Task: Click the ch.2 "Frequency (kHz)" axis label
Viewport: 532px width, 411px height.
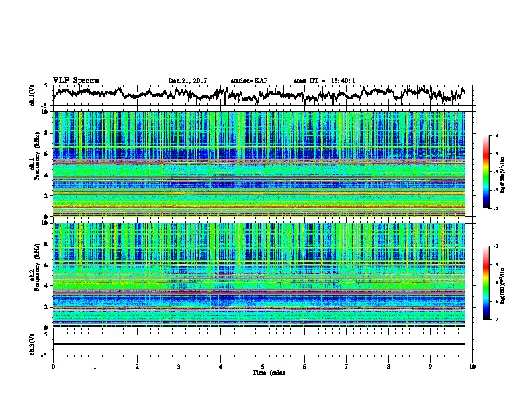Action: pos(37,267)
